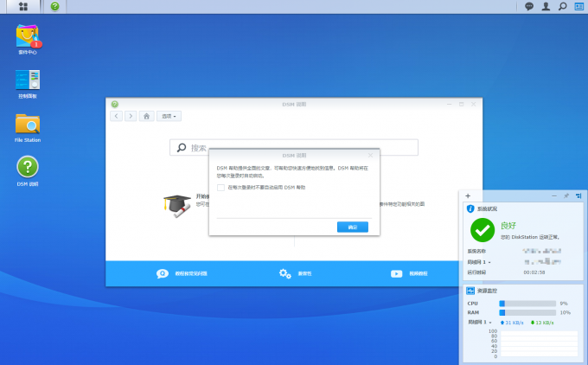This screenshot has width=588, height=365.
Task: Select the uptime value 00:02:58
Action: click(x=534, y=272)
